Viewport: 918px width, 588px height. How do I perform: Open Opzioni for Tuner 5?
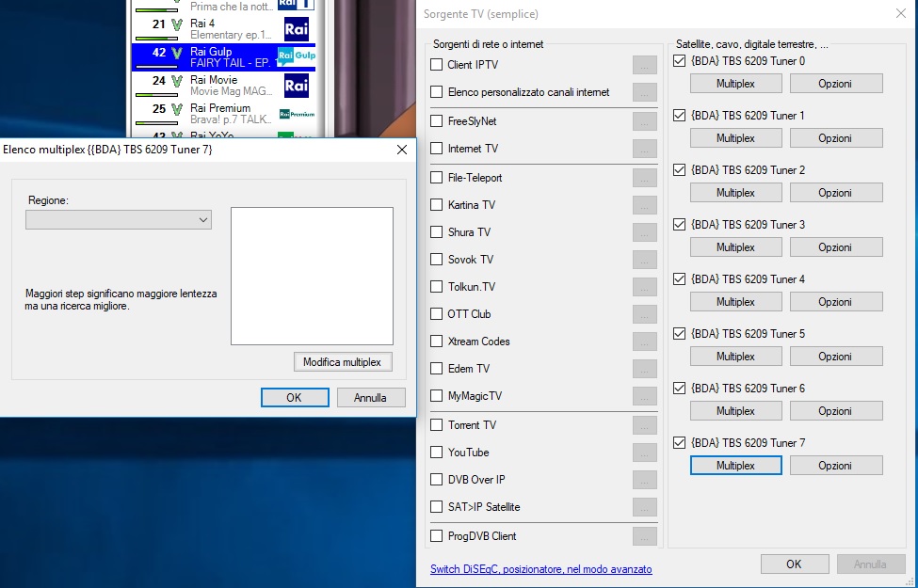835,357
